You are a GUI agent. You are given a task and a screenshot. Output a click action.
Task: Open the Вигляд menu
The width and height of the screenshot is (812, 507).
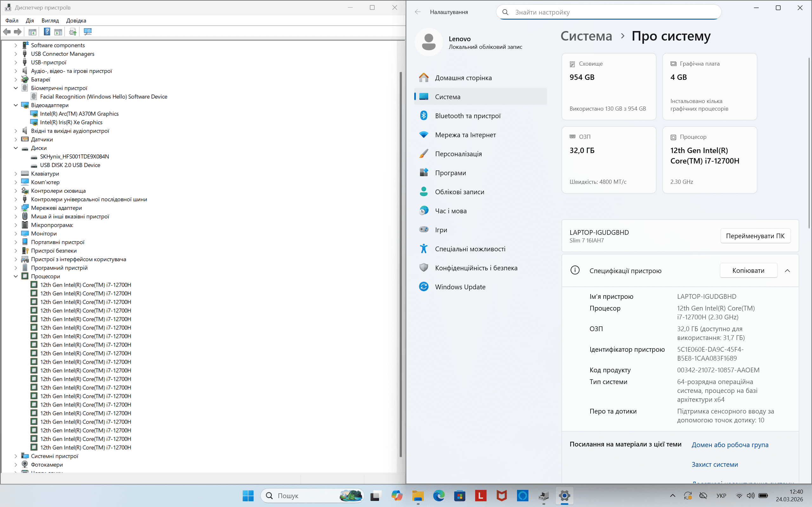click(x=50, y=21)
